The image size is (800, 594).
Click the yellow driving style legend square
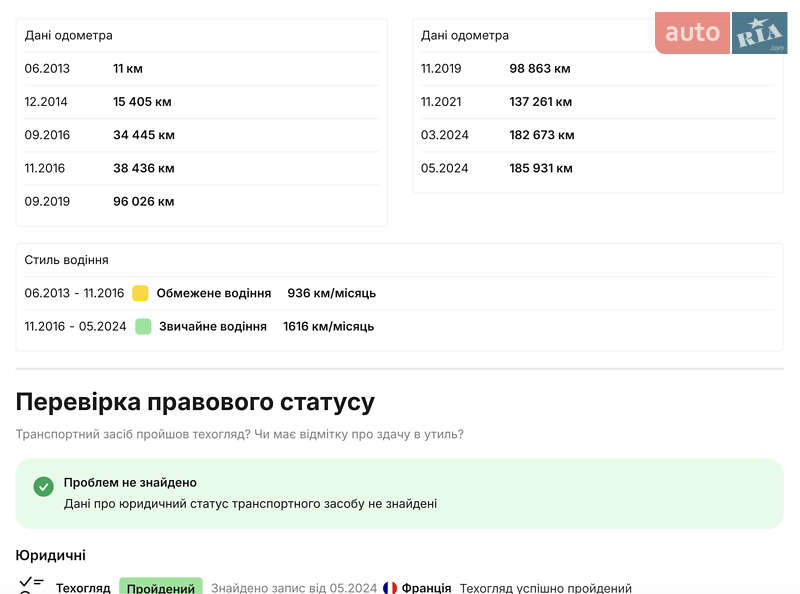140,292
